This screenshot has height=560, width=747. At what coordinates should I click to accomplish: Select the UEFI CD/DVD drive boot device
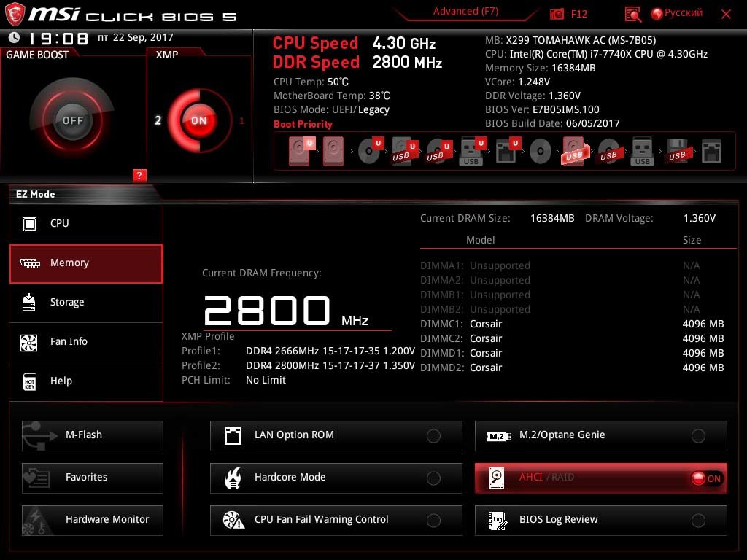pyautogui.click(x=370, y=151)
